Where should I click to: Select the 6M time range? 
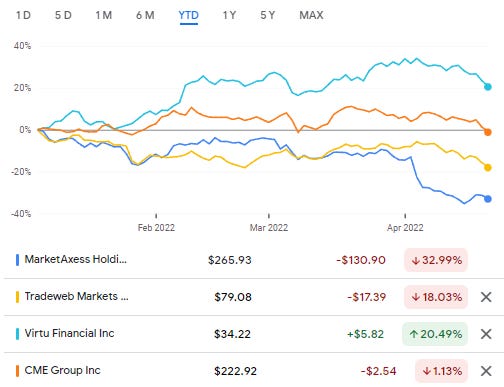145,15
